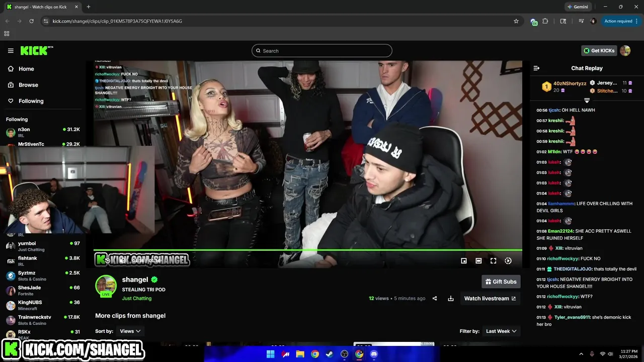Click the shangel streamer avatar
644x362 pixels.
[x=106, y=286]
